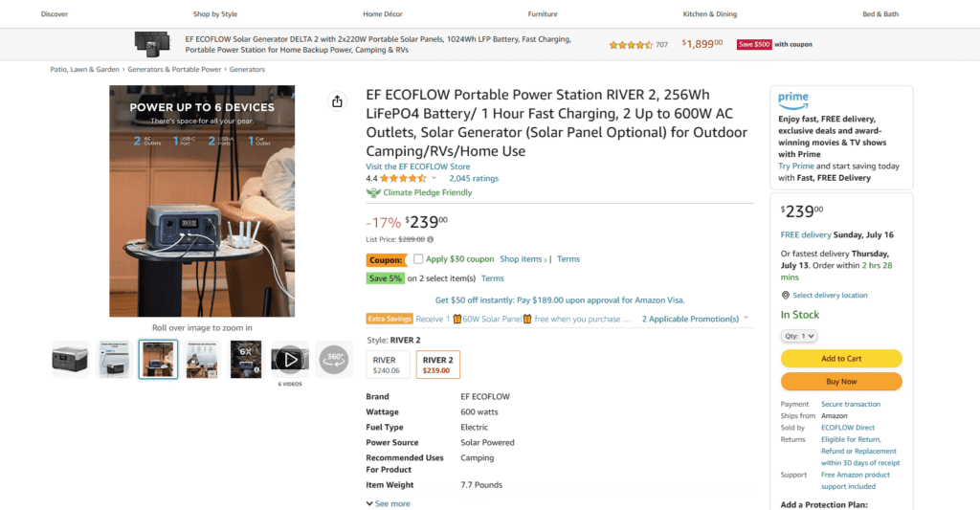Image resolution: width=980 pixels, height=510 pixels.
Task: Open the Qty dropdown
Action: click(799, 336)
